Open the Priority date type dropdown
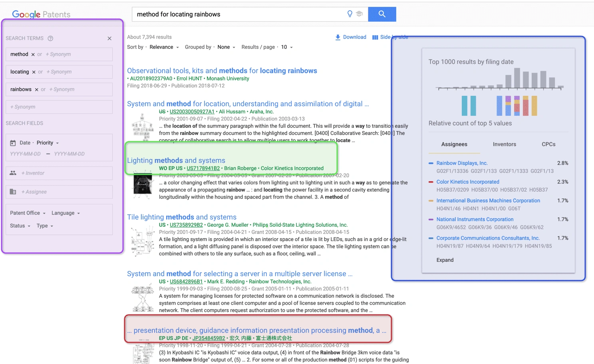 click(48, 143)
